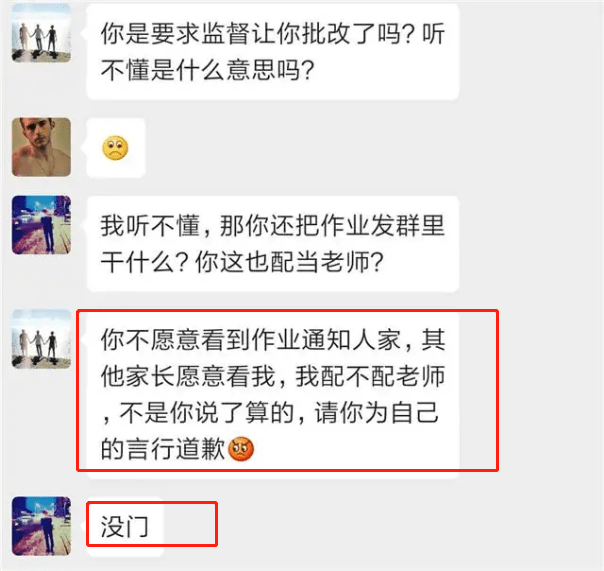Click the text 不是你说了算的
Viewport: 604px width, 571px height.
coord(206,413)
